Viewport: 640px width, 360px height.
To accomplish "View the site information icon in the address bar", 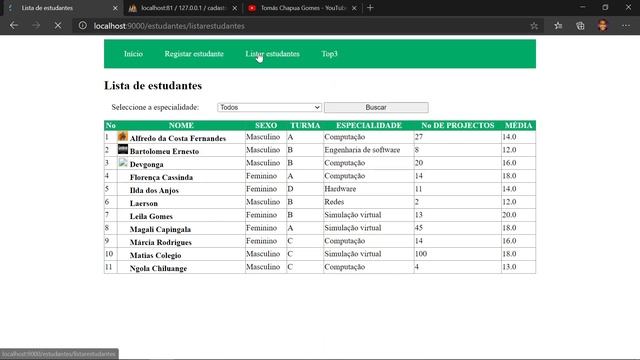I will (82, 26).
